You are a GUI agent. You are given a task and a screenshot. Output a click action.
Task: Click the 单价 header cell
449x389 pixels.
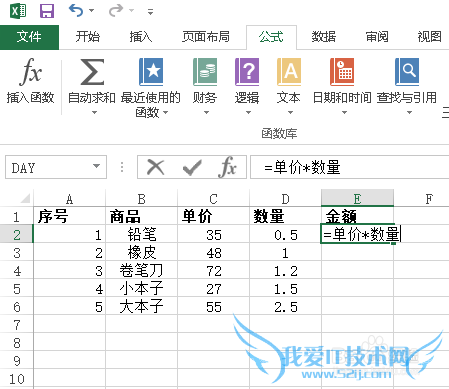[213, 216]
